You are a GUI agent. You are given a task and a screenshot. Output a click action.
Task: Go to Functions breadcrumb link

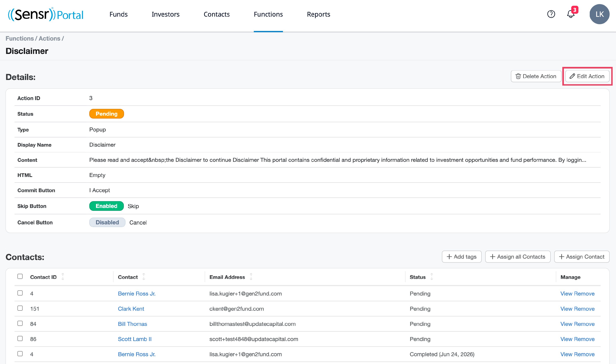click(20, 39)
